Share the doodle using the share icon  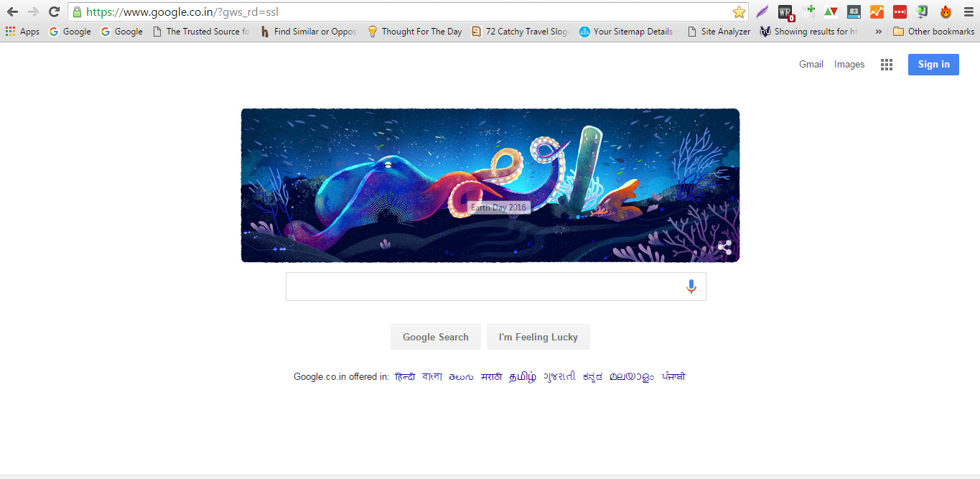[725, 248]
